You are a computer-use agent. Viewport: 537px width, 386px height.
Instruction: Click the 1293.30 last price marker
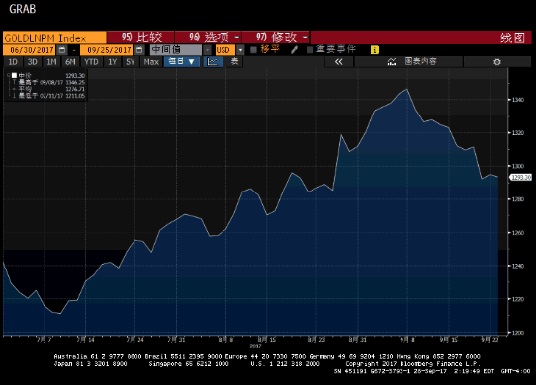(x=521, y=177)
